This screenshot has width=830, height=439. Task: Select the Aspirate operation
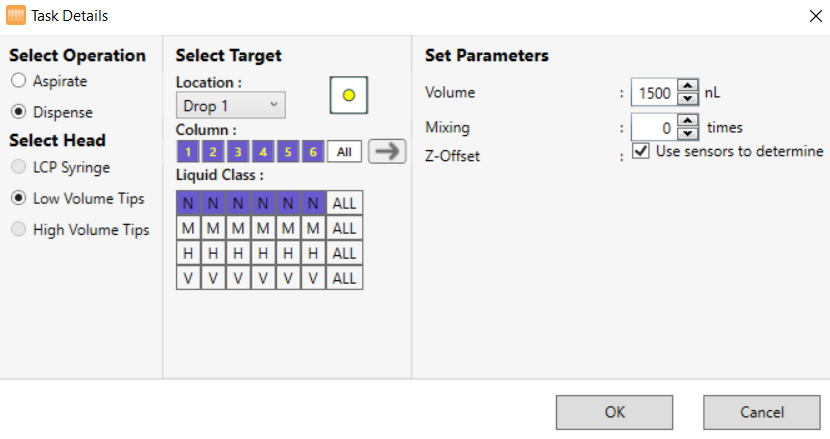tap(18, 81)
